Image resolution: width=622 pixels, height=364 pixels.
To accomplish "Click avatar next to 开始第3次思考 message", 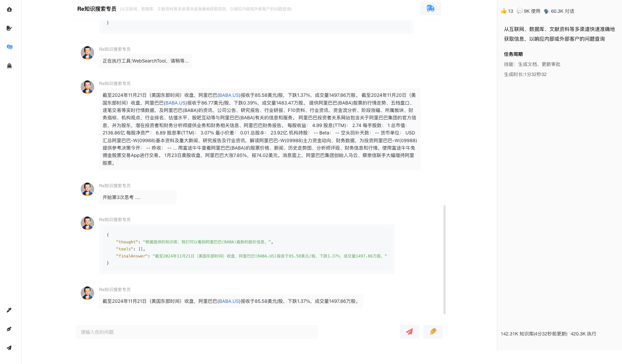I will 87,189.
